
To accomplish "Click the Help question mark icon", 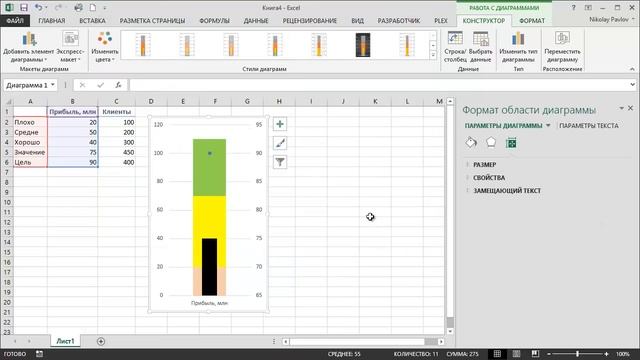I will click(573, 8).
